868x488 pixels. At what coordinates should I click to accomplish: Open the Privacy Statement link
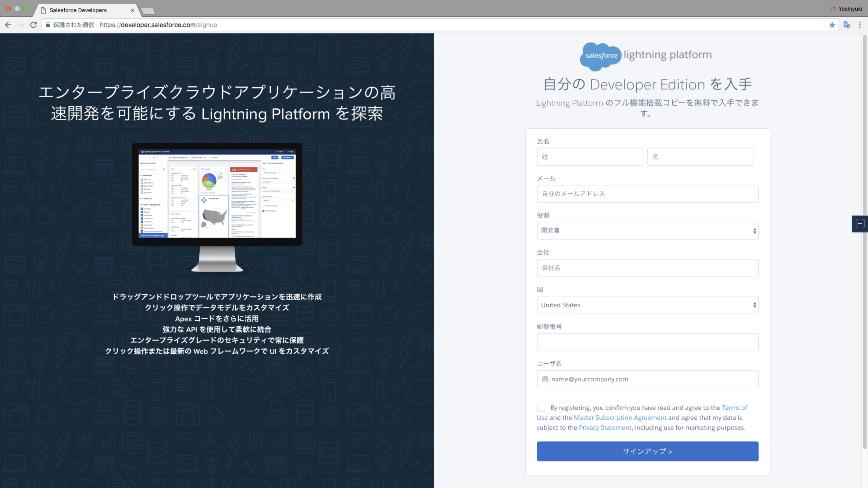click(x=605, y=427)
